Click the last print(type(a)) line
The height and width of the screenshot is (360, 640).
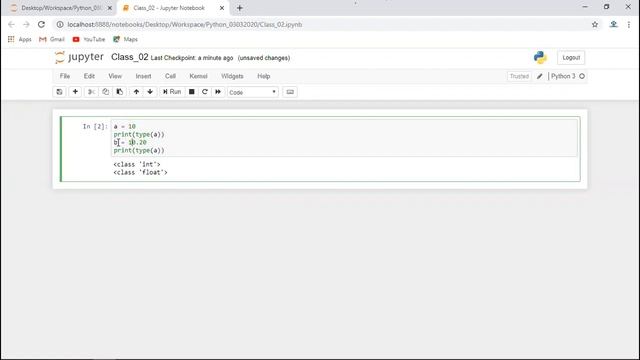pyautogui.click(x=139, y=151)
